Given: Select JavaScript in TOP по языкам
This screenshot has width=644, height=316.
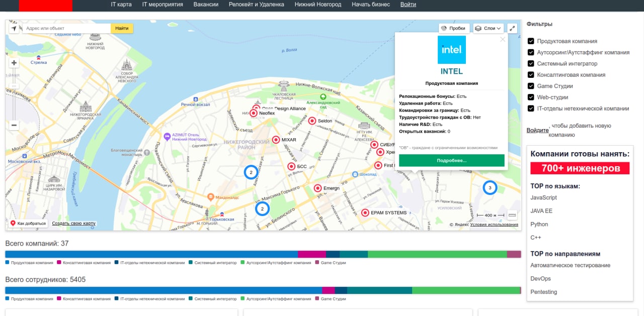Looking at the screenshot, I should coord(544,198).
